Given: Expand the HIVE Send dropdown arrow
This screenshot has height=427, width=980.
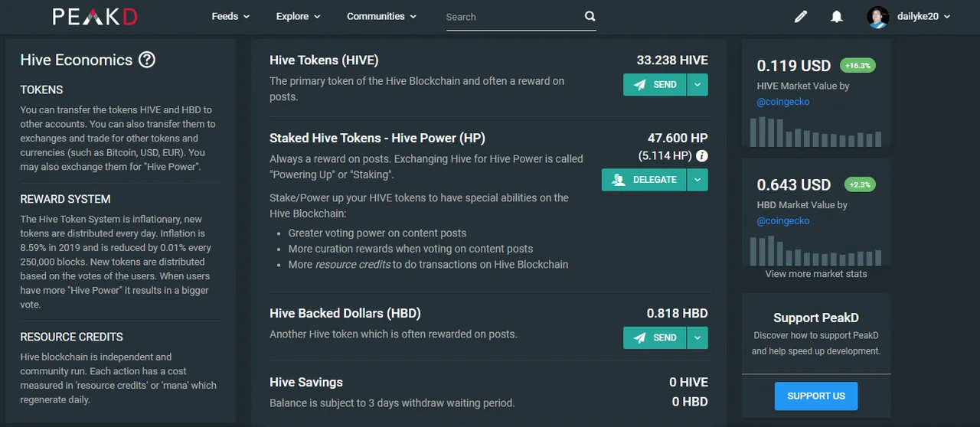Looking at the screenshot, I should (697, 85).
